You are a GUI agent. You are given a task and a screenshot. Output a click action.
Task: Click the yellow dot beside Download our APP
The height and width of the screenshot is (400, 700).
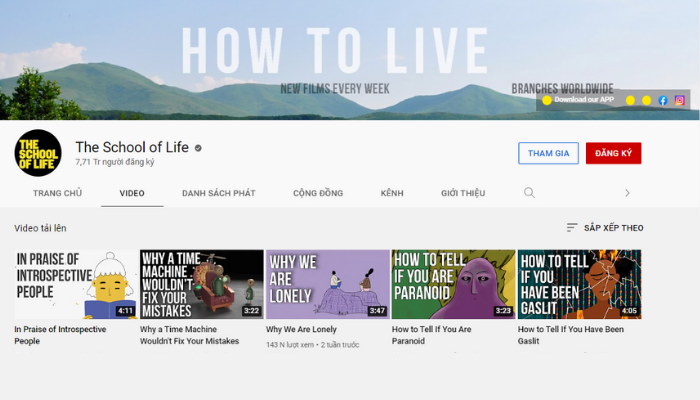[x=547, y=100]
